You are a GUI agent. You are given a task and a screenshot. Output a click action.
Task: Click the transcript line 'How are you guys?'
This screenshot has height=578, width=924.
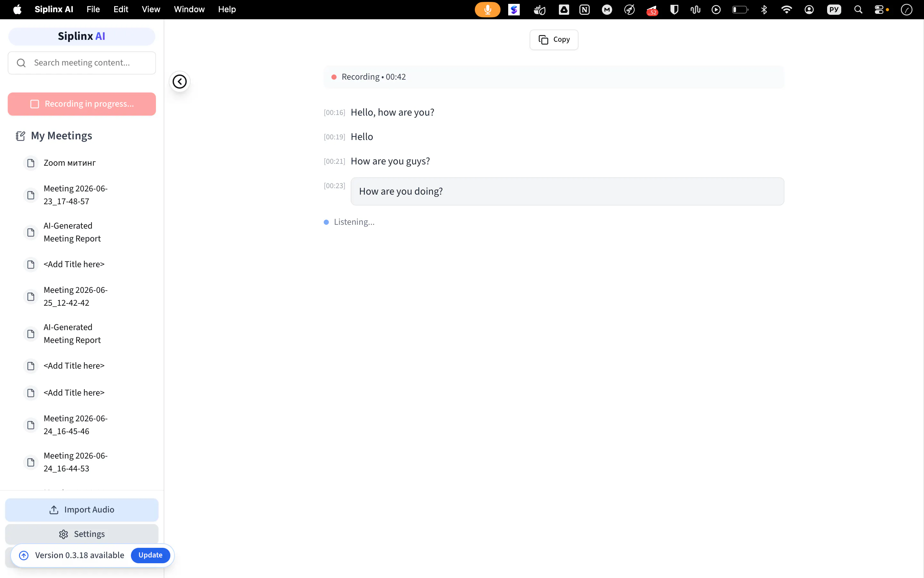click(x=390, y=161)
